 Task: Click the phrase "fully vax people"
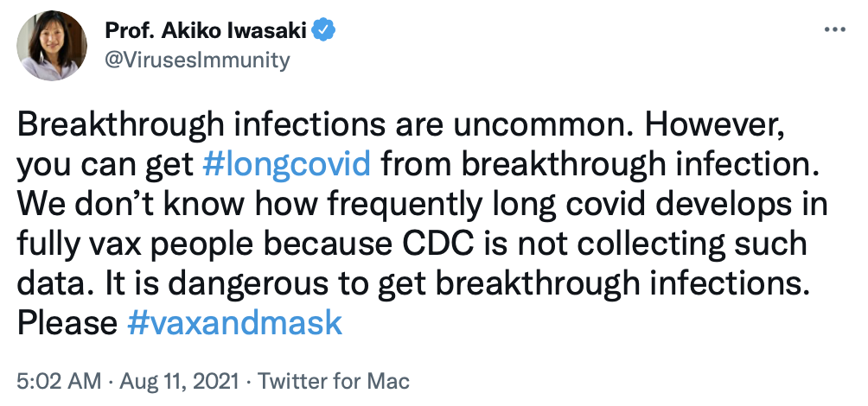[119, 244]
